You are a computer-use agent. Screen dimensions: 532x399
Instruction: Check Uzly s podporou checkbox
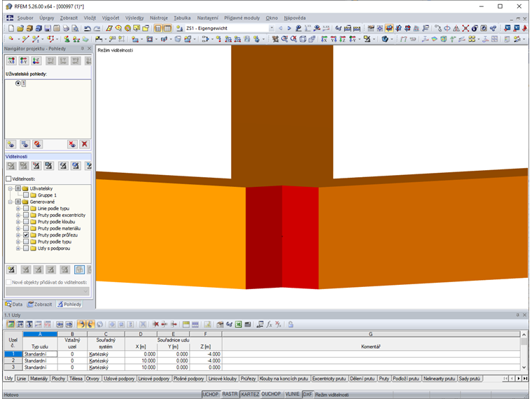(x=26, y=248)
